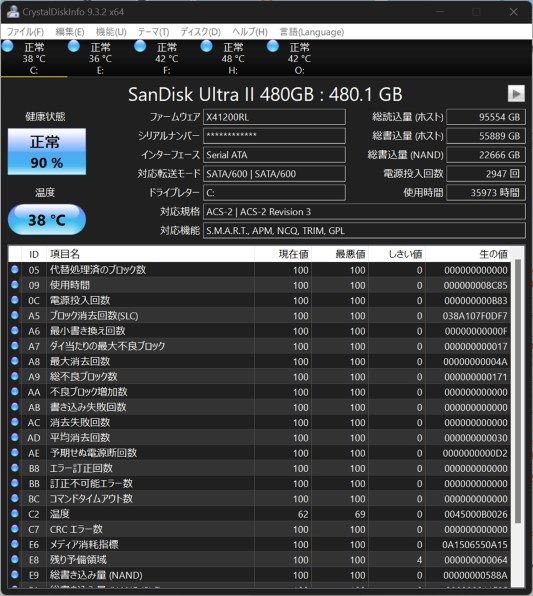Click the 現在値 column header
The image size is (533, 596).
(x=283, y=254)
